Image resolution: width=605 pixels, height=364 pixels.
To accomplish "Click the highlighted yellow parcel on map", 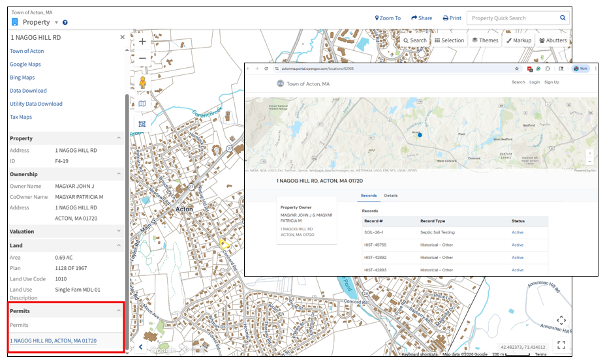I will (x=224, y=243).
